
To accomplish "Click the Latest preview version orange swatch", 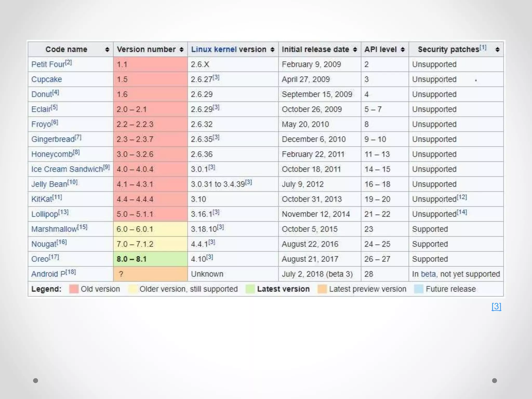I will click(x=322, y=289).
